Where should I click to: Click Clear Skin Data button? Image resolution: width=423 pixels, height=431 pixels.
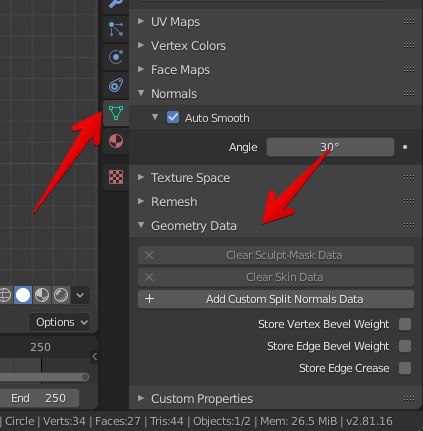click(x=276, y=277)
